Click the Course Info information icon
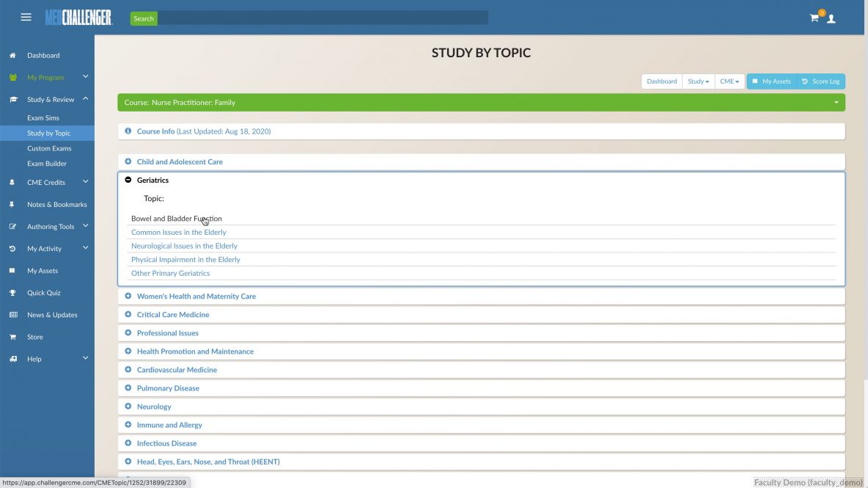Viewport: 868px width, 488px height. (128, 131)
